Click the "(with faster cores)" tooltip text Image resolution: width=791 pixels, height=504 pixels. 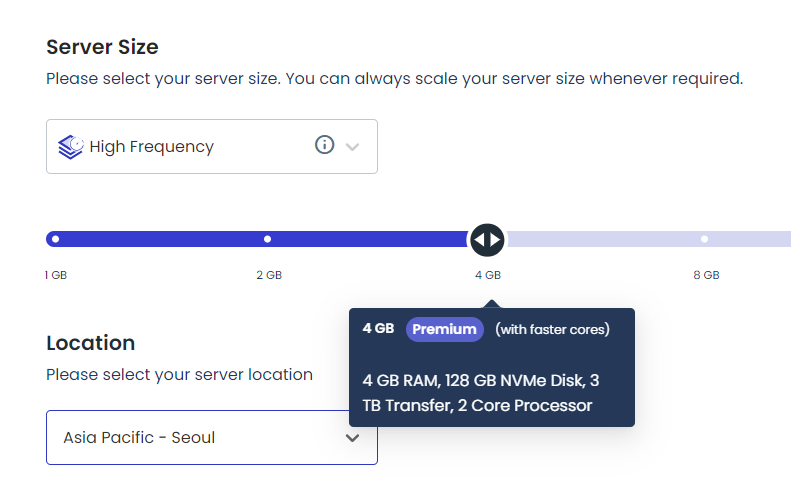pos(552,329)
